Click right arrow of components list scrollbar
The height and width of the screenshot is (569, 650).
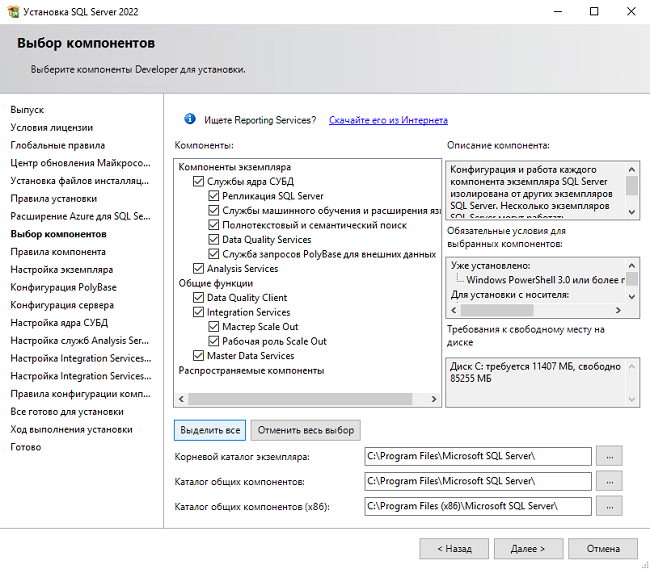click(434, 399)
